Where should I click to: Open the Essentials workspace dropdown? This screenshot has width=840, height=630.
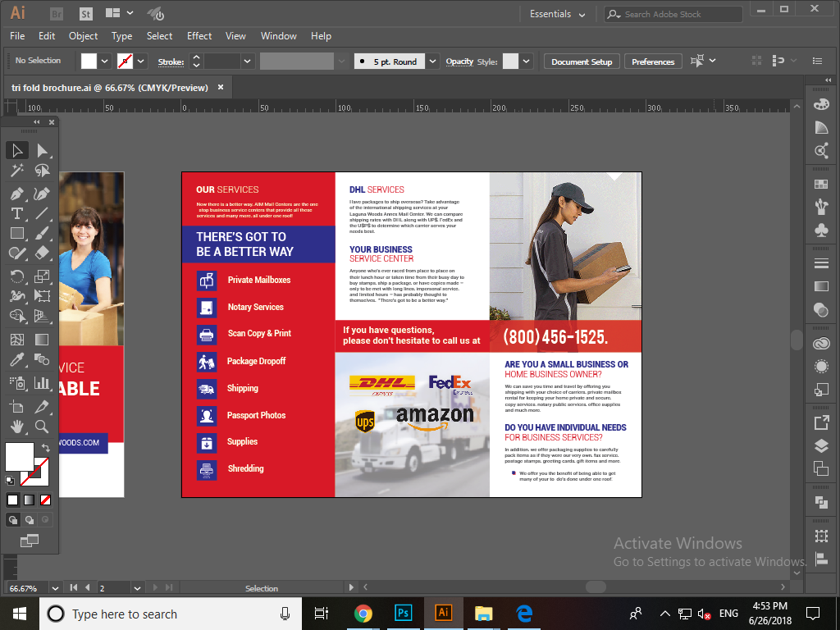[556, 14]
